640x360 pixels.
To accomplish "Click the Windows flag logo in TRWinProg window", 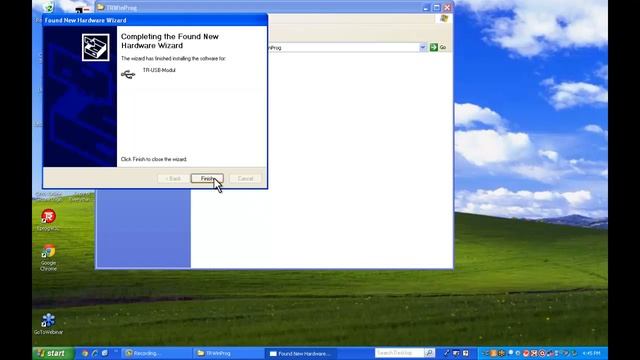I will [444, 19].
